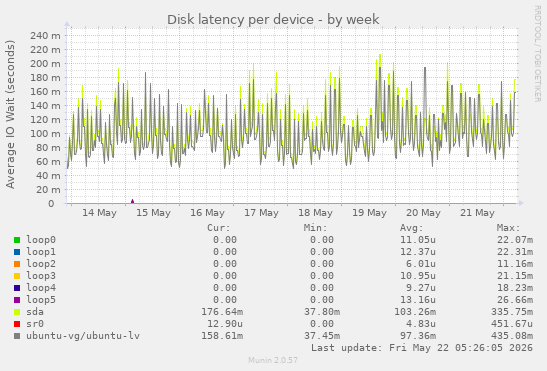This screenshot has height=371, width=547.
Task: Click the 'Min:' column header
Action: pyautogui.click(x=315, y=228)
